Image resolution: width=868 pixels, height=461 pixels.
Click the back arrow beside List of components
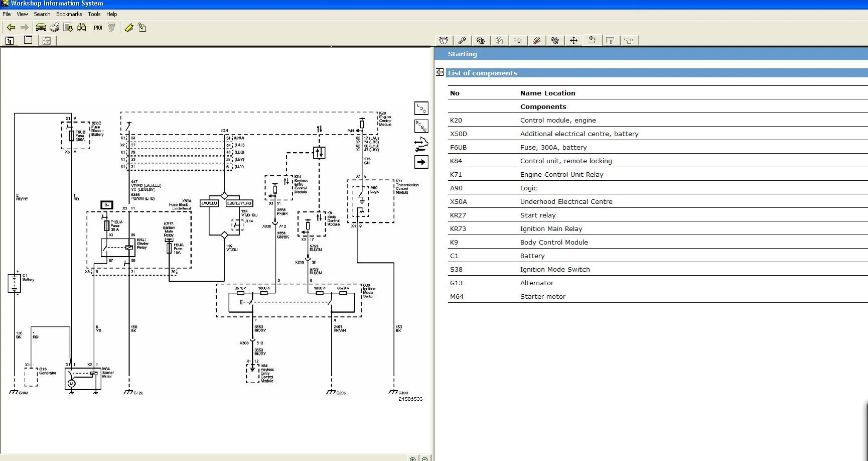440,72
